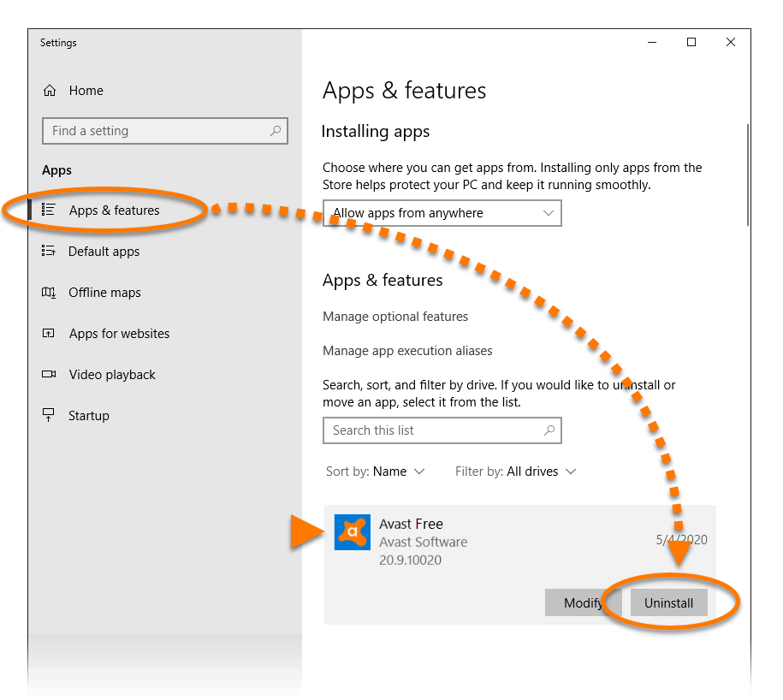The image size is (783, 700).
Task: Close the Settings window
Action: point(731,43)
